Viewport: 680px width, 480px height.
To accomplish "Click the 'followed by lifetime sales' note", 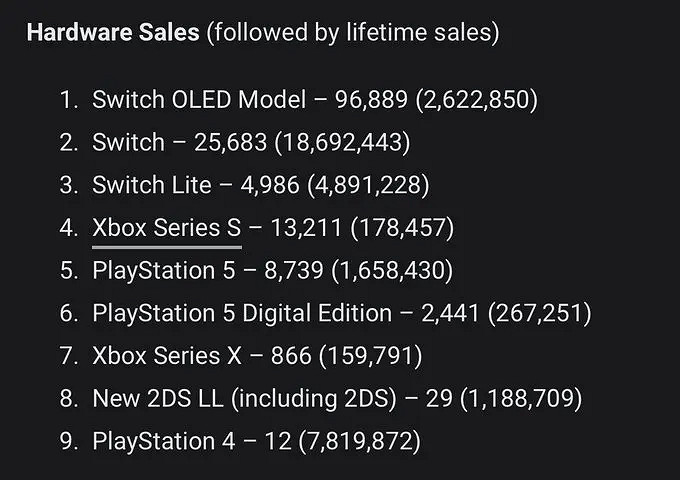I will click(x=353, y=32).
